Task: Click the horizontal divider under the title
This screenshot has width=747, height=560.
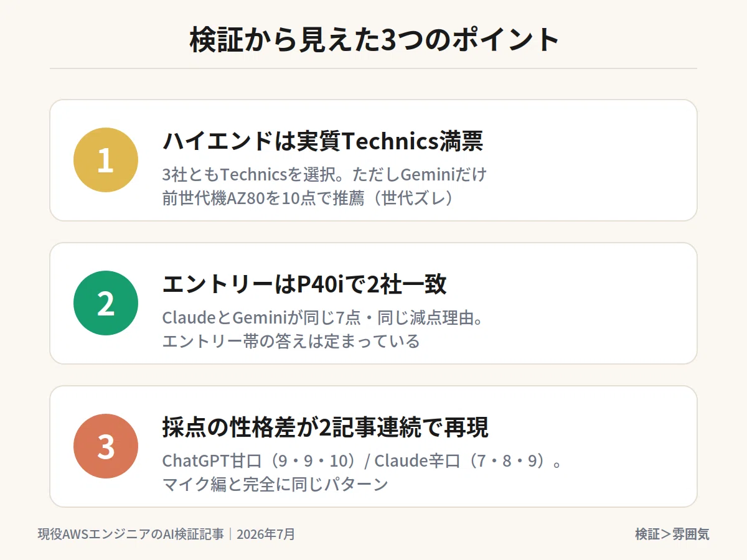Action: point(374,68)
